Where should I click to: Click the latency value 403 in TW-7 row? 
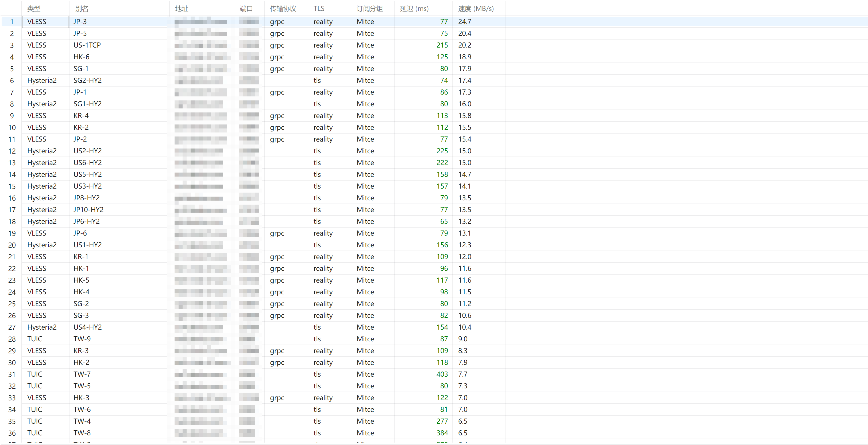click(x=442, y=374)
